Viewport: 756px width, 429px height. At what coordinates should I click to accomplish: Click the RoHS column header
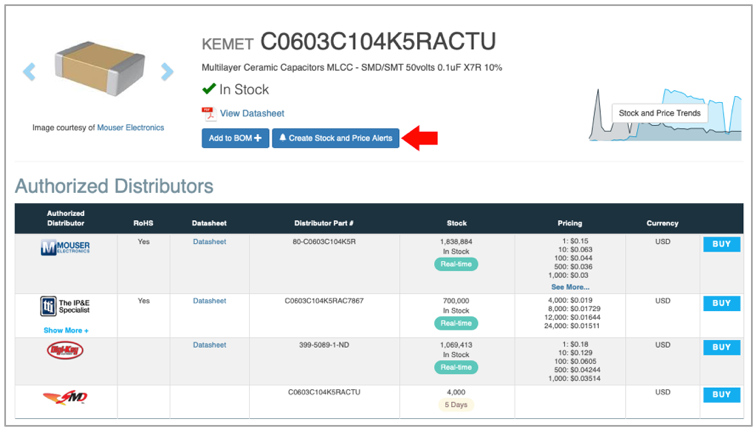pyautogui.click(x=143, y=223)
